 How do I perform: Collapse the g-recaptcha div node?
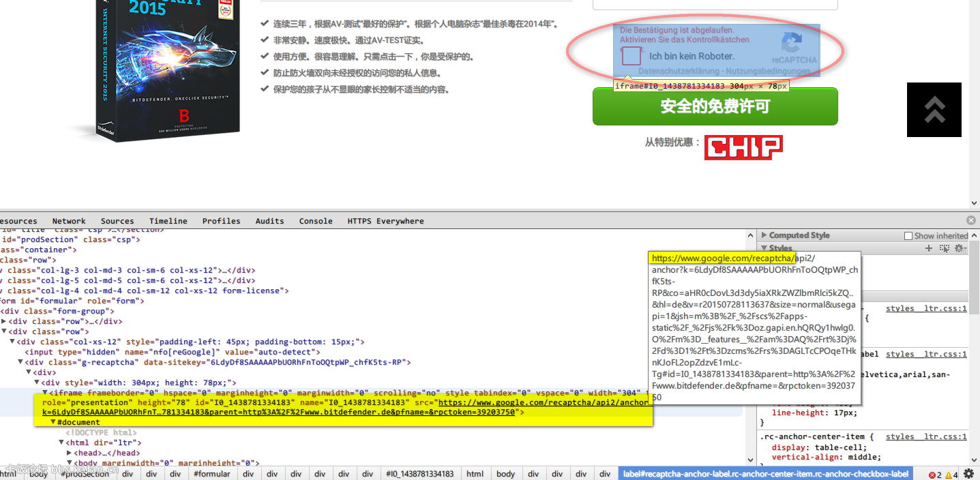tap(20, 362)
